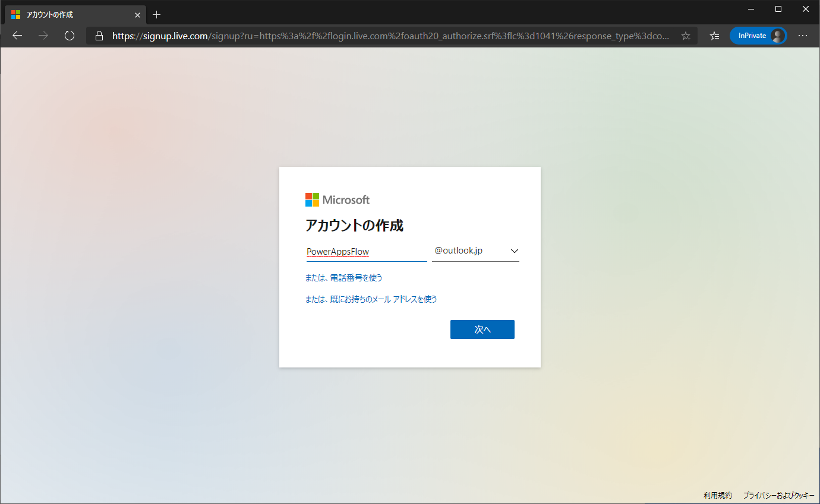Screen dimensions: 820x504
Task: Close the アカウントの作成 tab
Action: tap(137, 15)
